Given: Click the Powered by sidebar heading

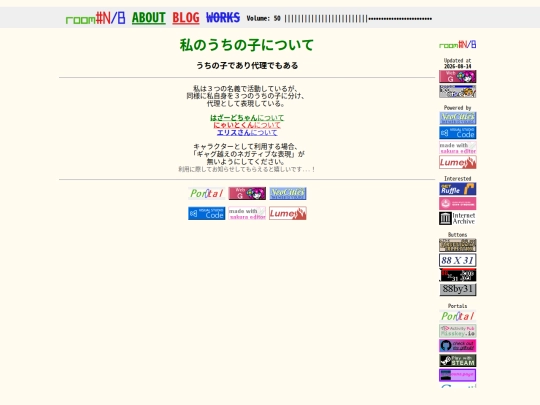Looking at the screenshot, I should tap(458, 108).
